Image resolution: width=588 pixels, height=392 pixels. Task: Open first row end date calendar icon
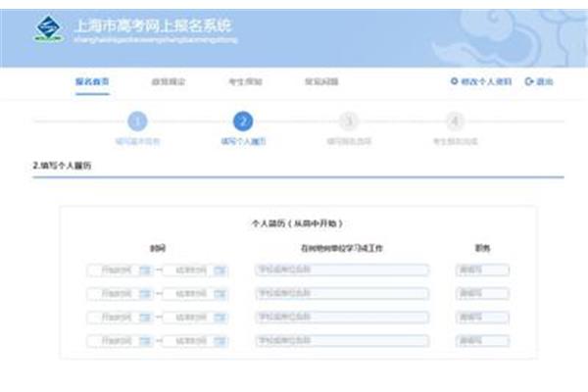pos(220,270)
